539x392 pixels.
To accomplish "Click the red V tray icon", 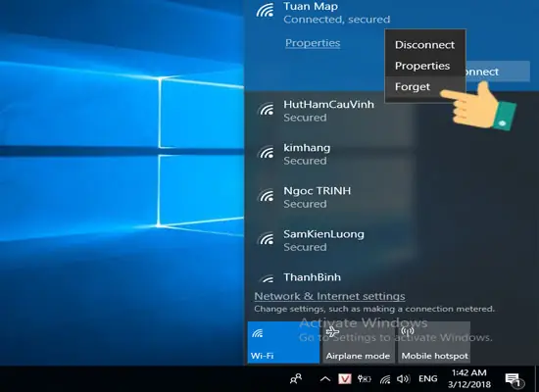I will 344,379.
